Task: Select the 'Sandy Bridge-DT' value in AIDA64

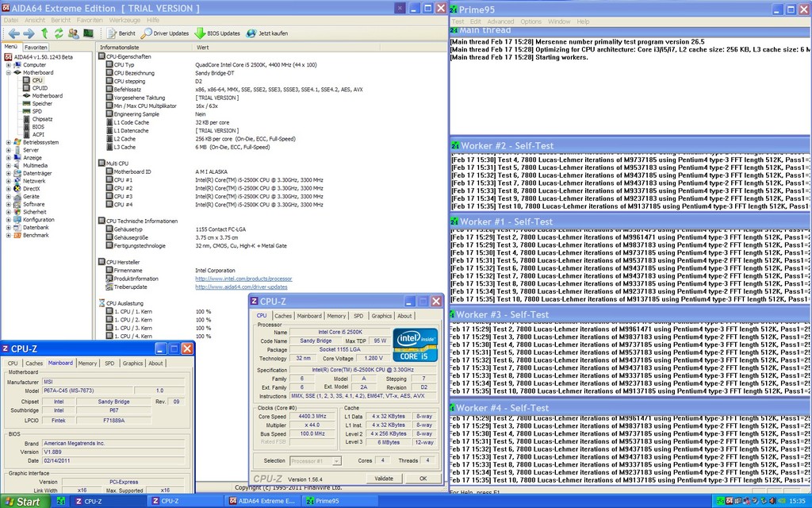Action: pos(214,73)
